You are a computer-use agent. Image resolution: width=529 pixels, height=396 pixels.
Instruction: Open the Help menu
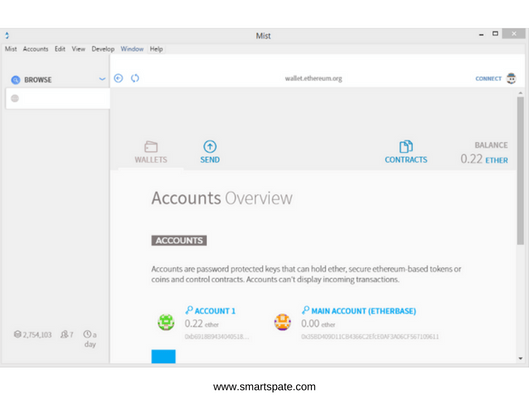(156, 49)
